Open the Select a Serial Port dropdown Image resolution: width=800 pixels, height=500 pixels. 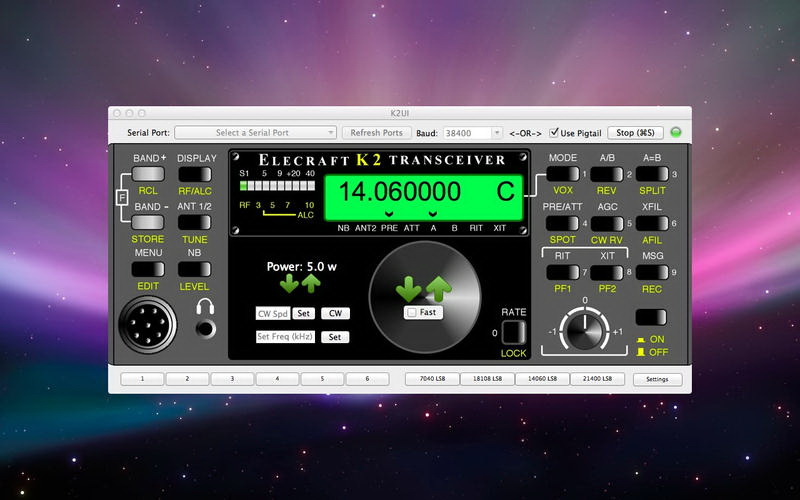point(256,132)
